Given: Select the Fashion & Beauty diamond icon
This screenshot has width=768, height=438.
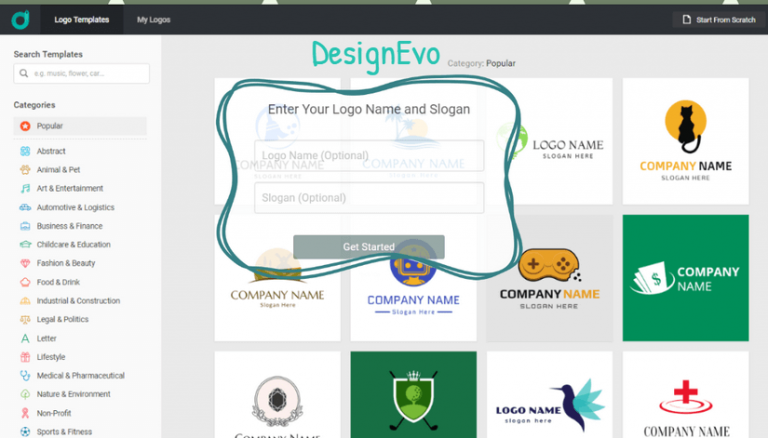Looking at the screenshot, I should click(x=24, y=263).
